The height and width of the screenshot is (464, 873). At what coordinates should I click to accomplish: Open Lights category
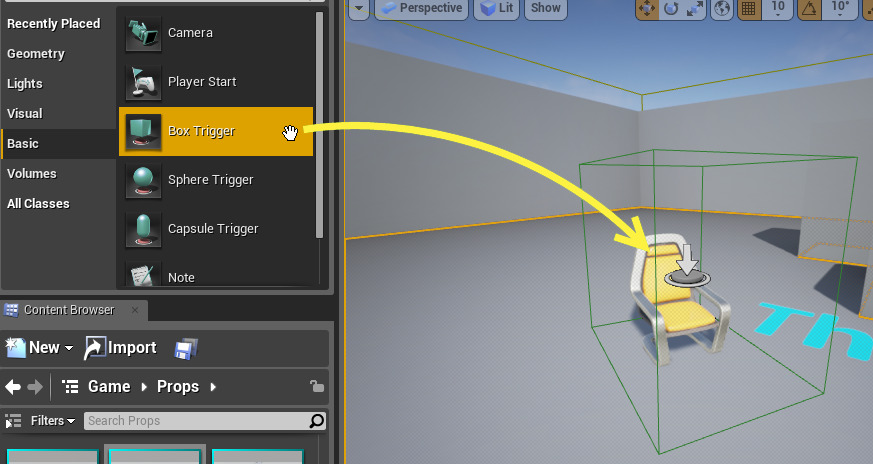pyautogui.click(x=24, y=84)
